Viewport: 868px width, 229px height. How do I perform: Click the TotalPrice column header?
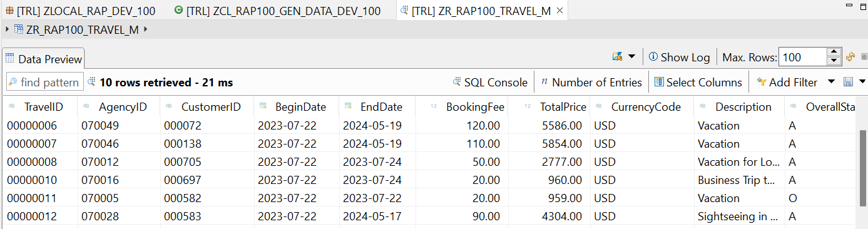(549, 107)
